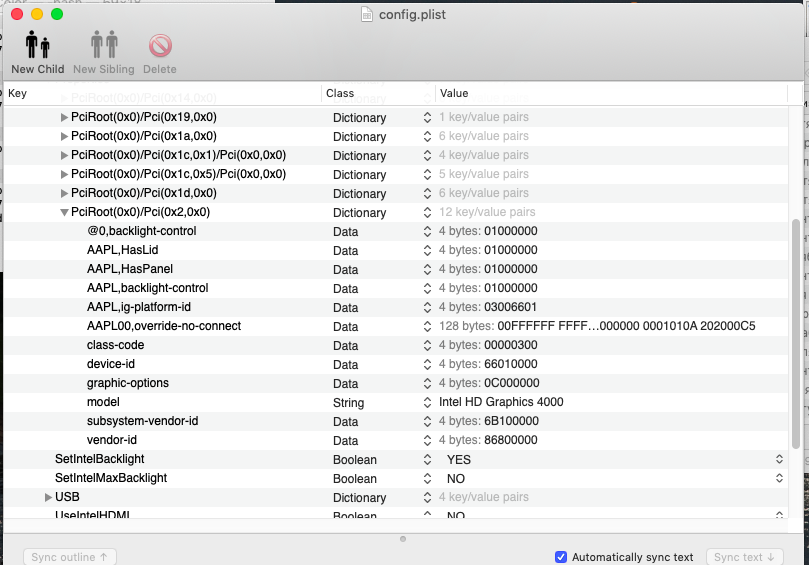Open class stepper for model row
This screenshot has width=809, height=565.
(427, 402)
